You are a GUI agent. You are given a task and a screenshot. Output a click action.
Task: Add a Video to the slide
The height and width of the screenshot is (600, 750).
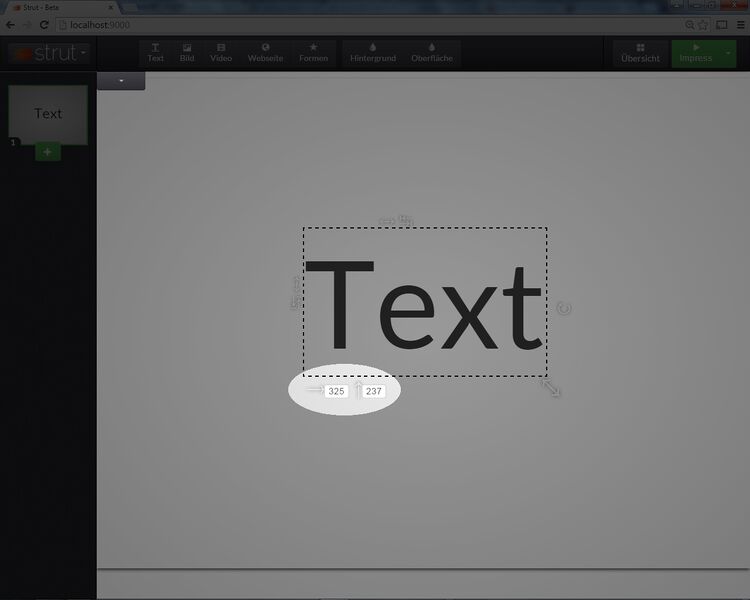coord(221,52)
